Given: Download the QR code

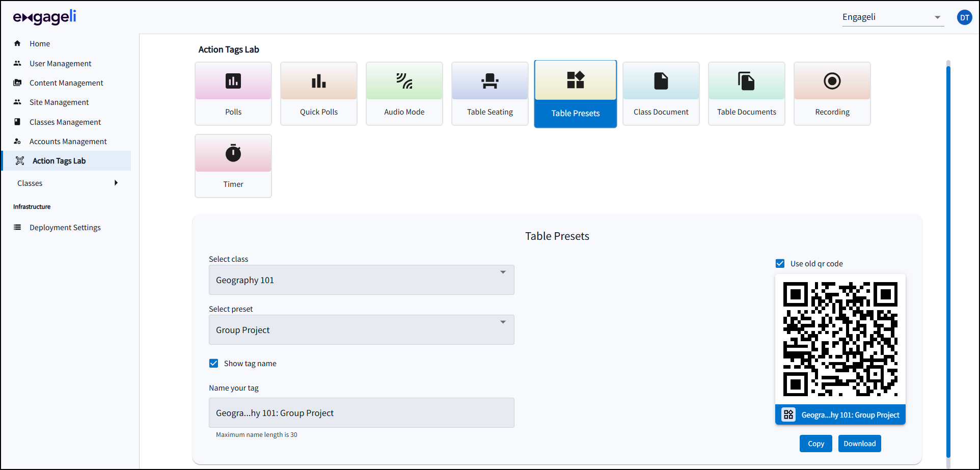Looking at the screenshot, I should pos(860,444).
